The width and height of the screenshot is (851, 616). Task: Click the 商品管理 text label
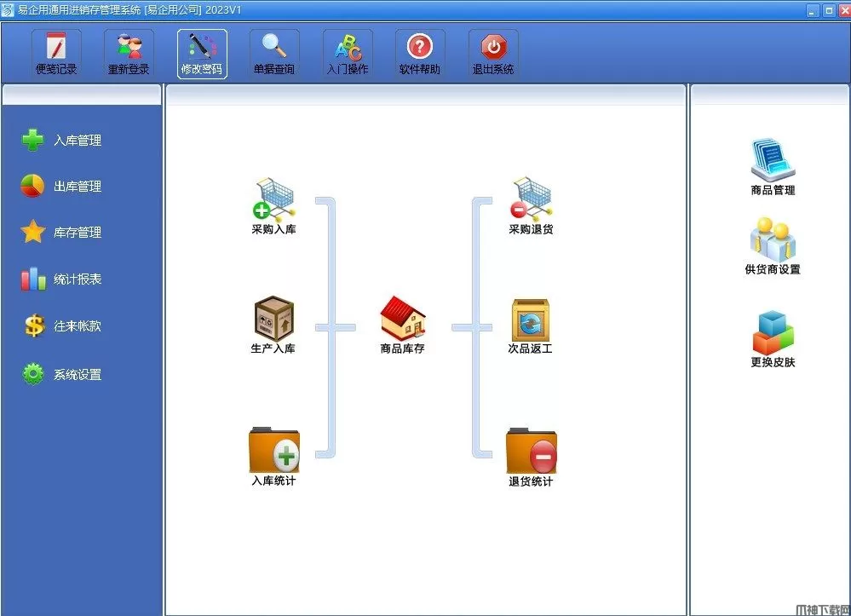click(x=773, y=190)
